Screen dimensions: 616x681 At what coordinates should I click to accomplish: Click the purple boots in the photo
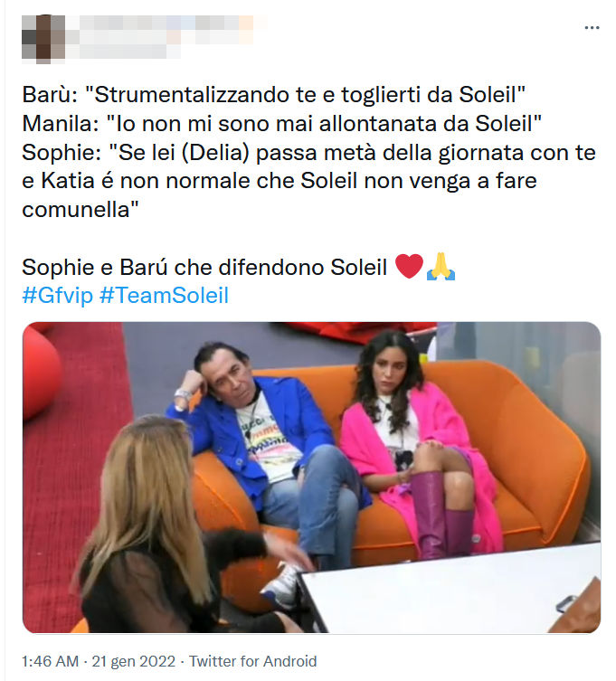coord(441,516)
